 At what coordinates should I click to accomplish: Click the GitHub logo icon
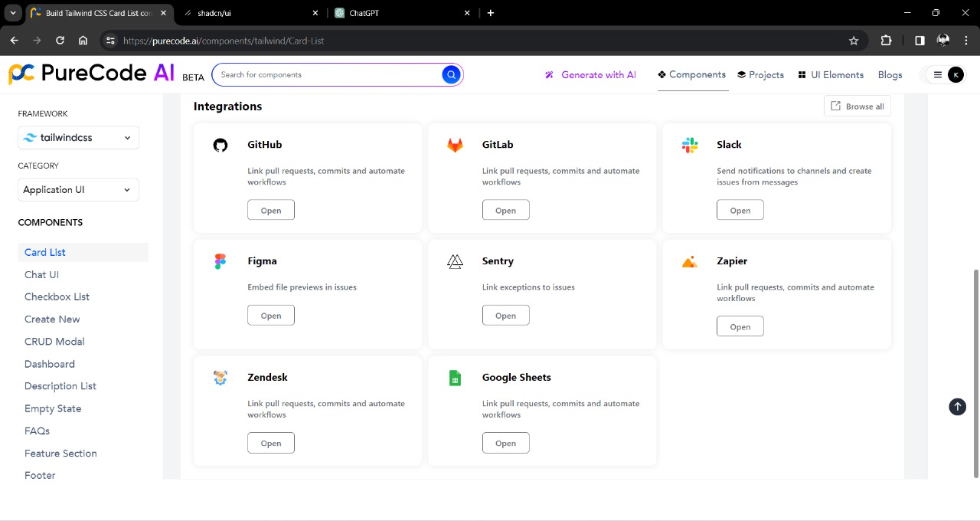pyautogui.click(x=220, y=145)
